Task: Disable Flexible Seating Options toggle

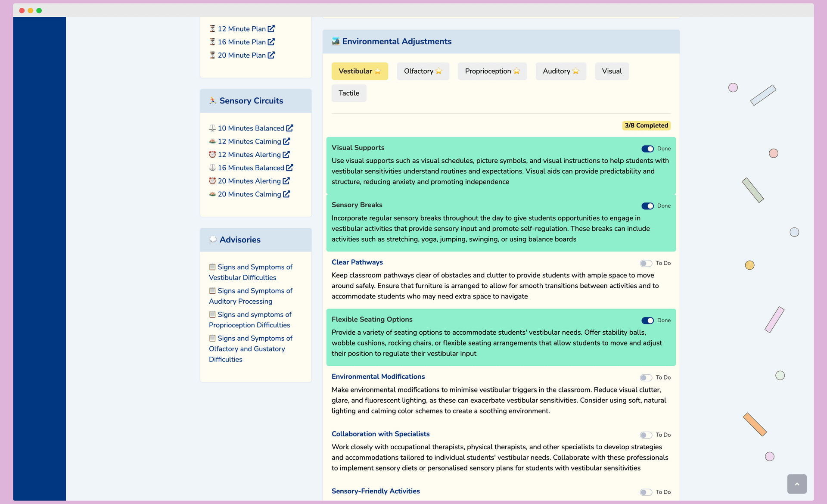Action: coord(647,320)
